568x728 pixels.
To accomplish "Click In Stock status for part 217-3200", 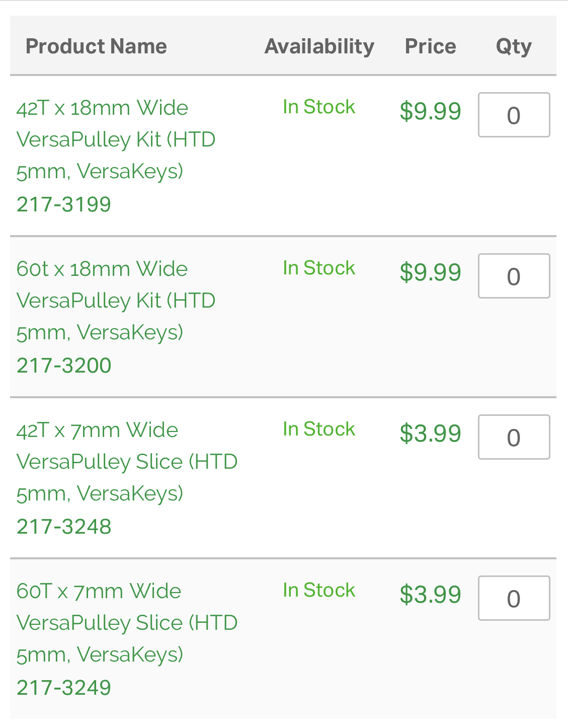I will (319, 268).
